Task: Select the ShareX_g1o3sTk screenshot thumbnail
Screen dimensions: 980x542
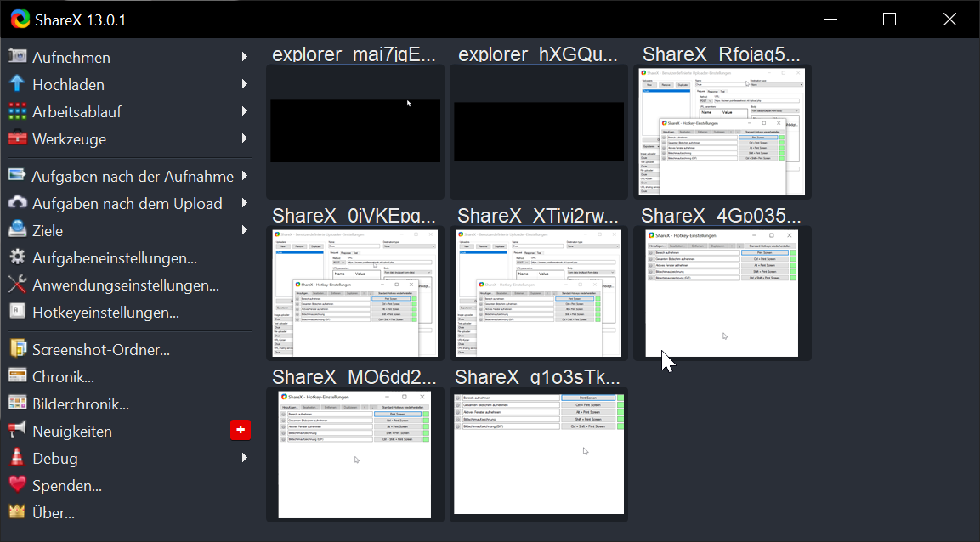Action: [x=539, y=454]
